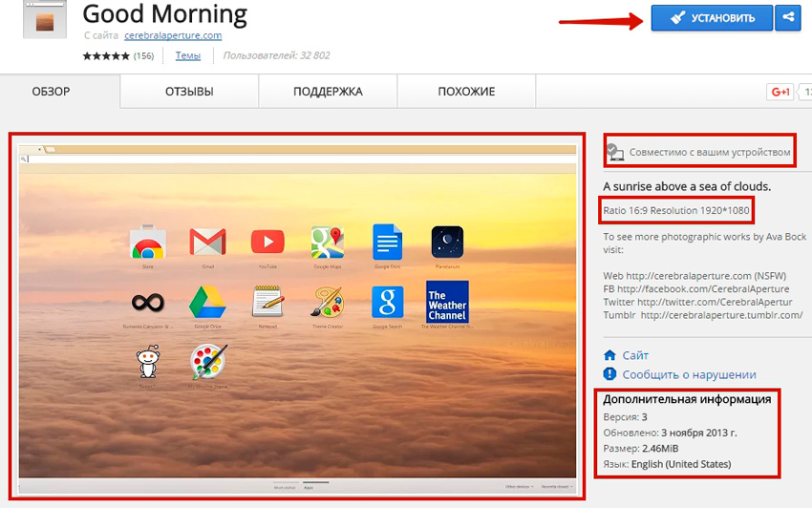This screenshot has width=812, height=508.
Task: Click the My Chrome Theme icon
Action: 208,362
